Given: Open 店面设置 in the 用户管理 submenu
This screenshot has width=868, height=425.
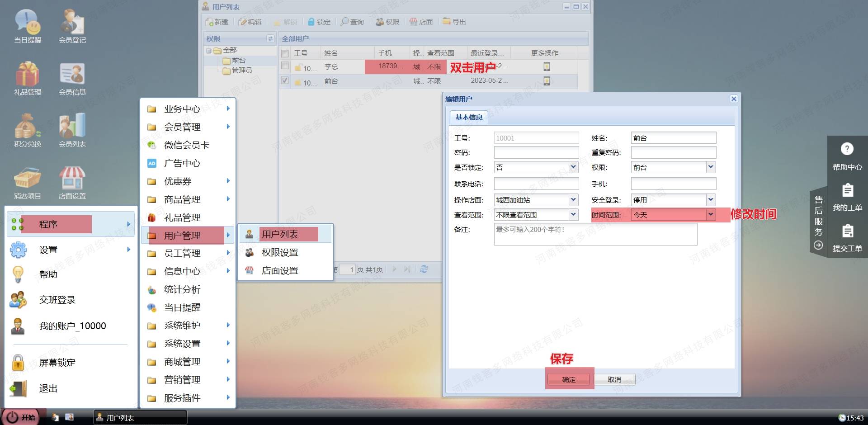Looking at the screenshot, I should tap(285, 270).
